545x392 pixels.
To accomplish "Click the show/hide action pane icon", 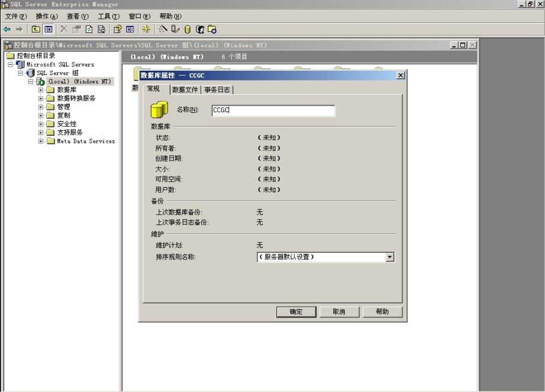I will (x=130, y=29).
